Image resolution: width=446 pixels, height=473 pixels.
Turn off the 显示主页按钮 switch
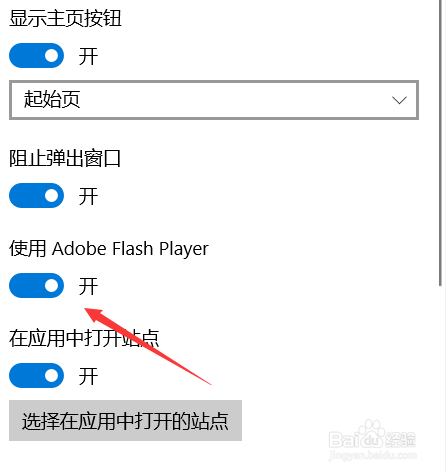tap(36, 55)
